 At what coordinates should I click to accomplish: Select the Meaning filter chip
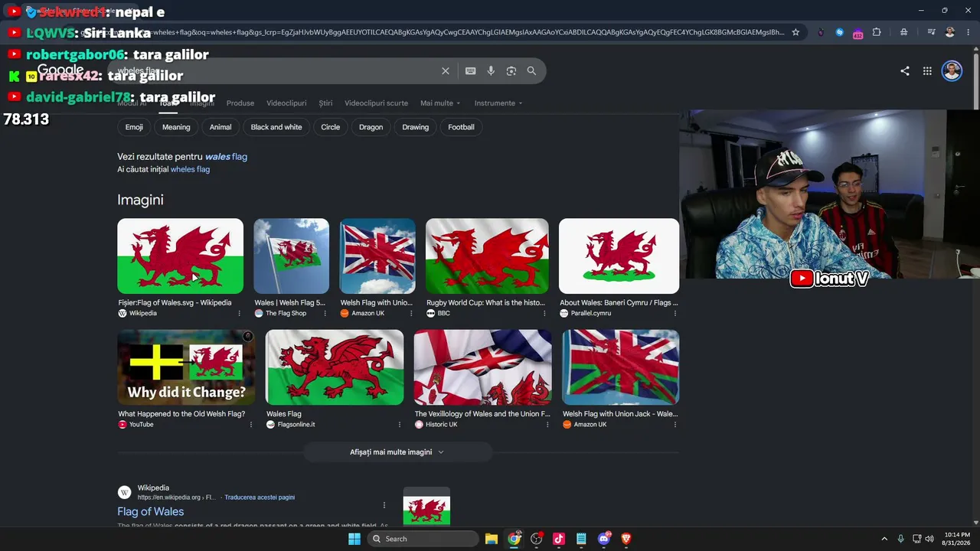coord(176,127)
